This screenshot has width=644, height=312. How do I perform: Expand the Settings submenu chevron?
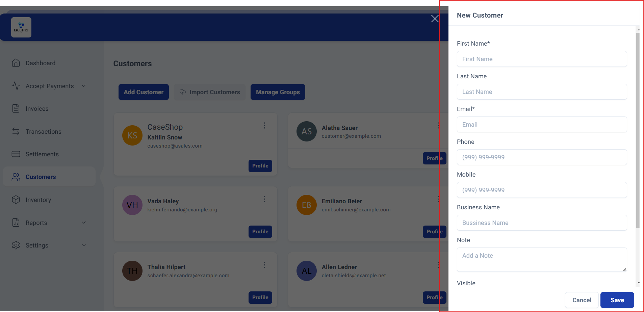click(x=84, y=245)
